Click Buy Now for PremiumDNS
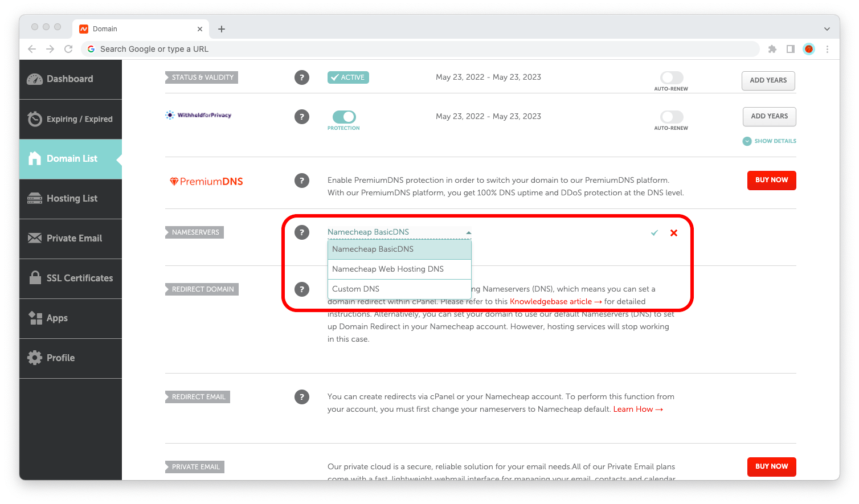The image size is (859, 504). [x=771, y=180]
